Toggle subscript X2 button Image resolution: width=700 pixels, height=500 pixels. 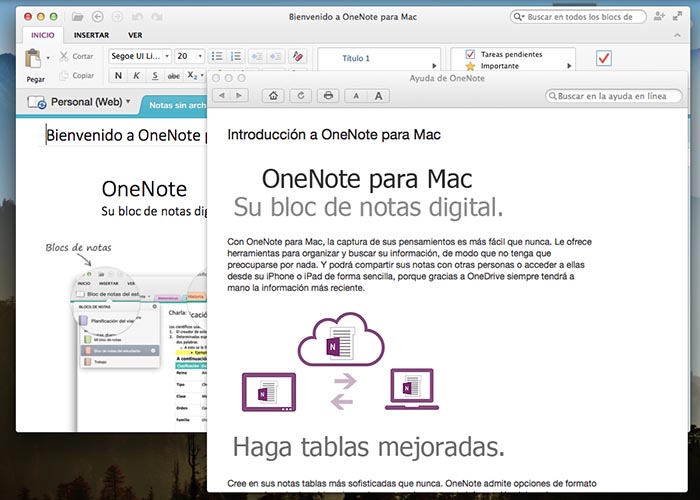[192, 75]
